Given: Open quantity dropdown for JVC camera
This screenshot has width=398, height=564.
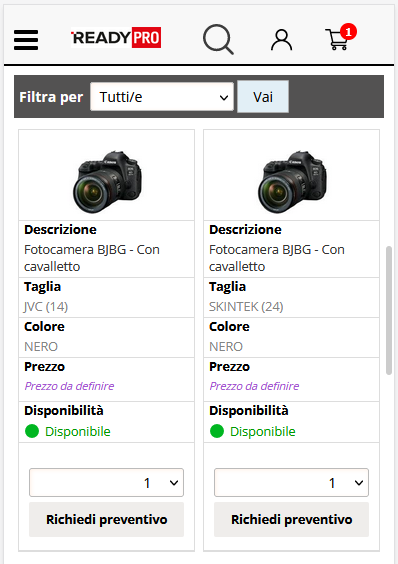Looking at the screenshot, I should pos(107,482).
